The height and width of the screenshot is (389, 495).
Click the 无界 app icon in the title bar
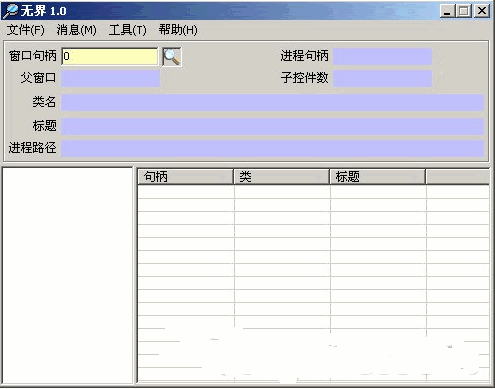10,11
